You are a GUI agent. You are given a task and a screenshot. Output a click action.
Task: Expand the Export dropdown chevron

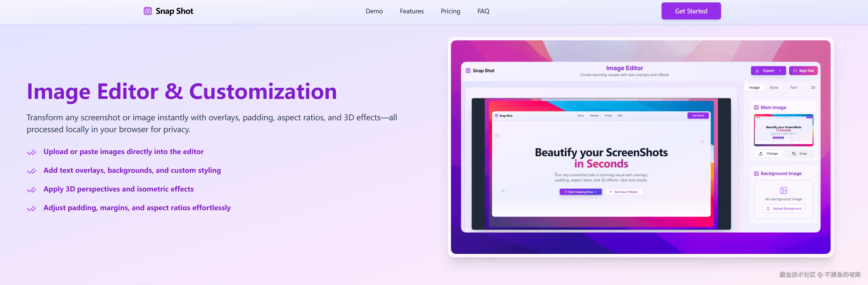coord(780,71)
